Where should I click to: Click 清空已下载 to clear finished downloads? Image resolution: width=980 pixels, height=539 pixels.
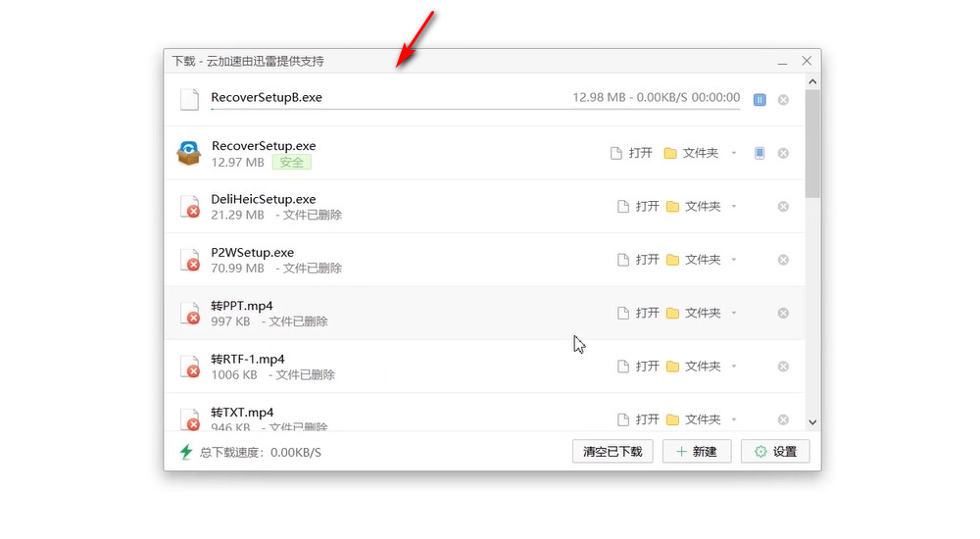612,452
